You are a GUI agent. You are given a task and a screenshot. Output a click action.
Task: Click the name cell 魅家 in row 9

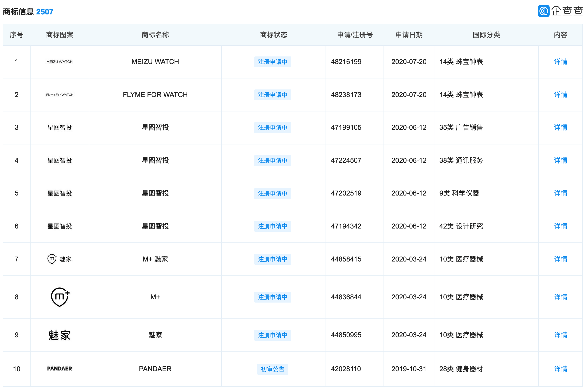point(155,335)
